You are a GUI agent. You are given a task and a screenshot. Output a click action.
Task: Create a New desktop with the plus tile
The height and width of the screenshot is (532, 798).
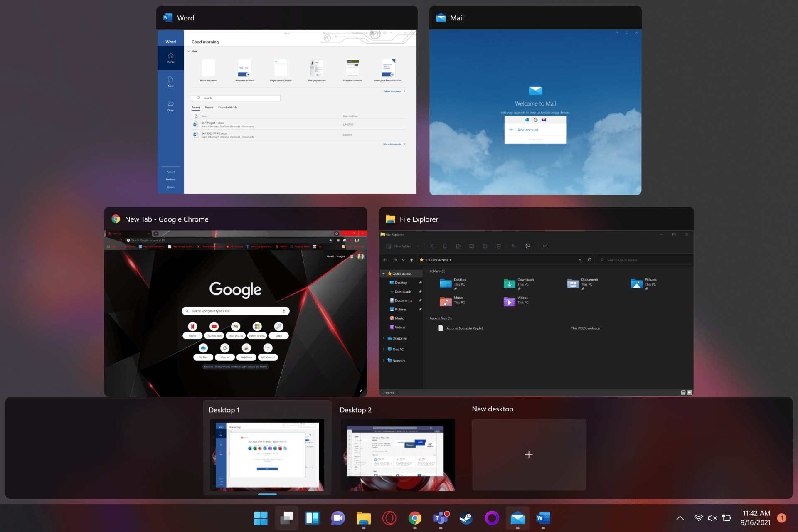pyautogui.click(x=529, y=455)
